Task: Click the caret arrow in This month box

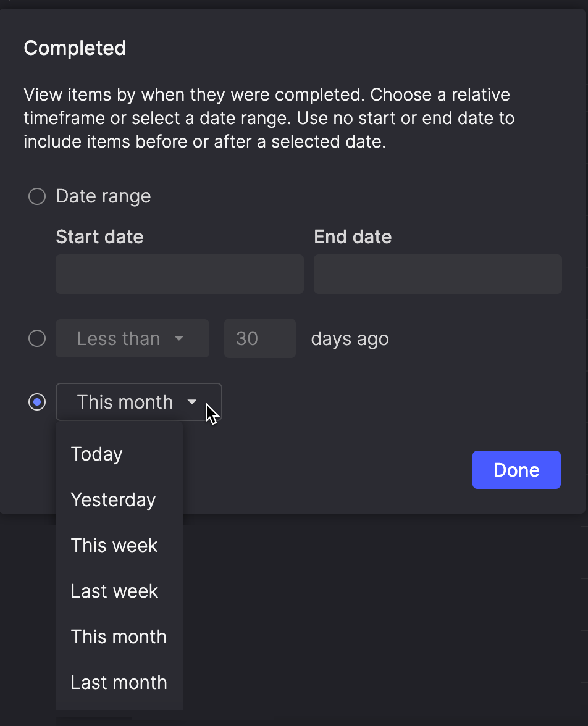Action: pyautogui.click(x=192, y=403)
